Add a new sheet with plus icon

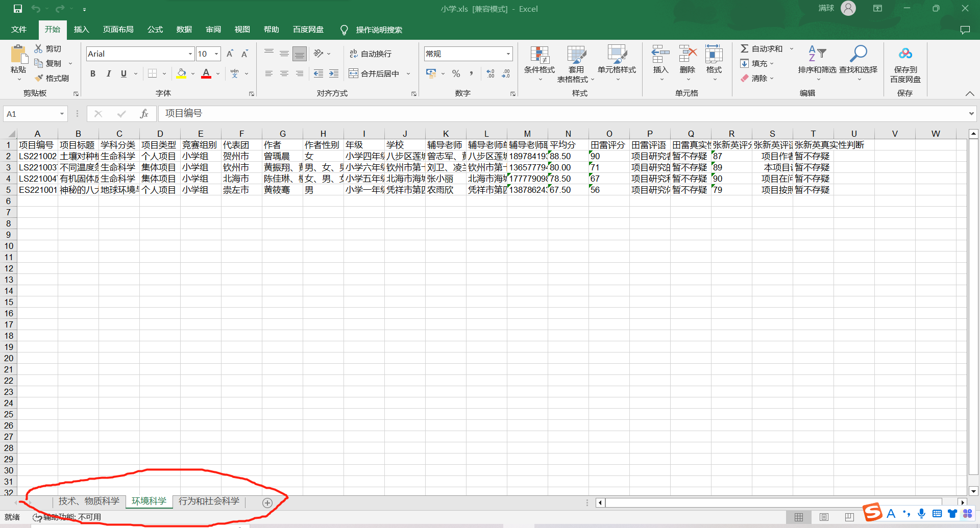tap(267, 503)
